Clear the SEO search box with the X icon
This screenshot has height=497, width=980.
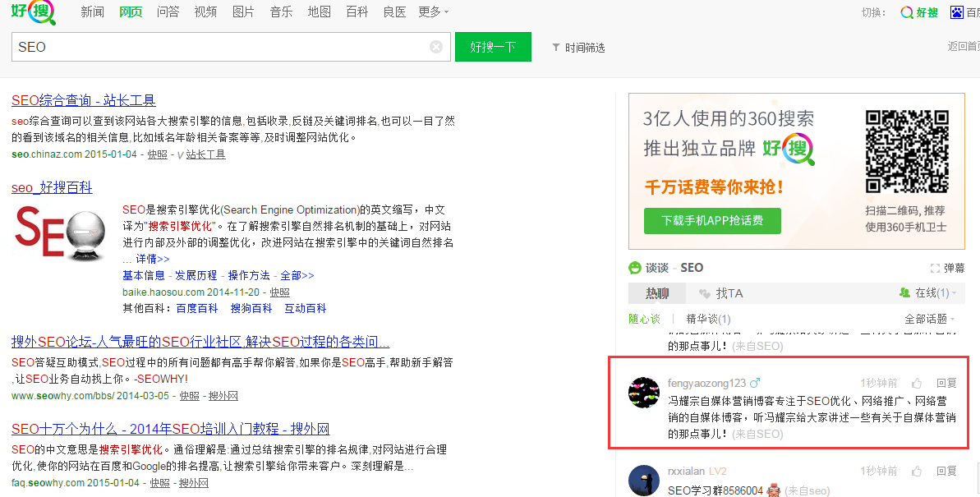point(436,47)
